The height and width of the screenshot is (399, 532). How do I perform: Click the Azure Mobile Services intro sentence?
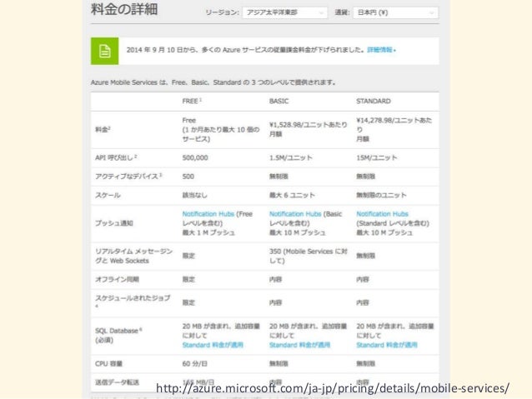pyautogui.click(x=213, y=82)
